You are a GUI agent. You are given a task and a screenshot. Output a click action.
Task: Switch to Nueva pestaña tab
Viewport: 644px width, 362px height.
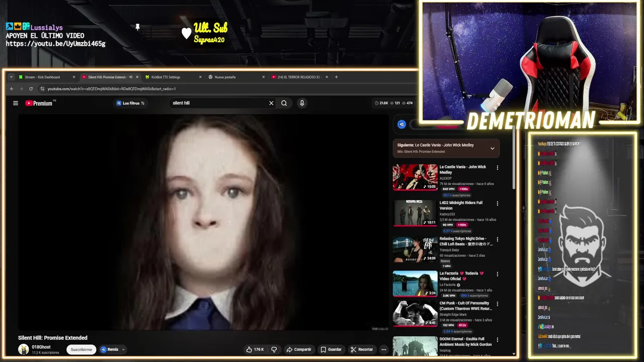235,77
